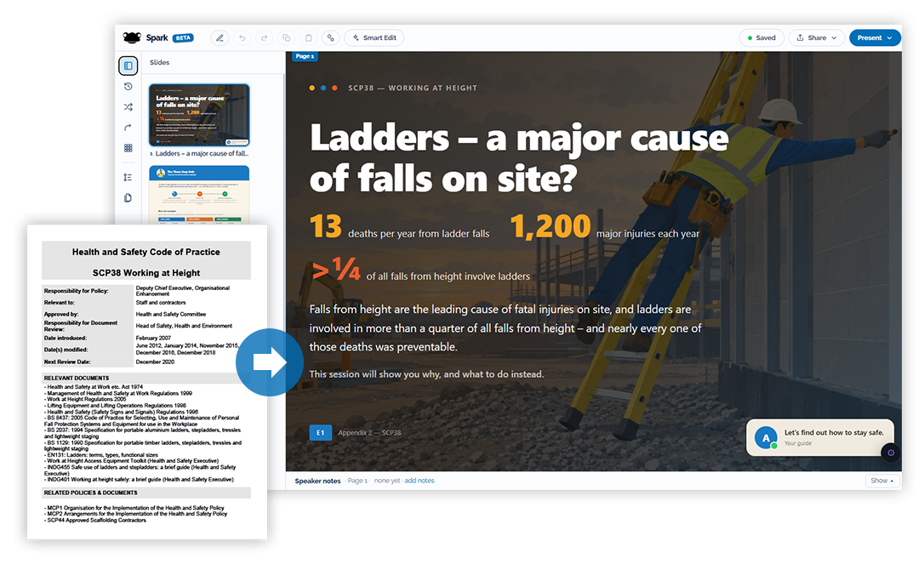Click the E1 badge on slide
Image resolution: width=924 pixels, height=564 pixels.
(x=321, y=433)
